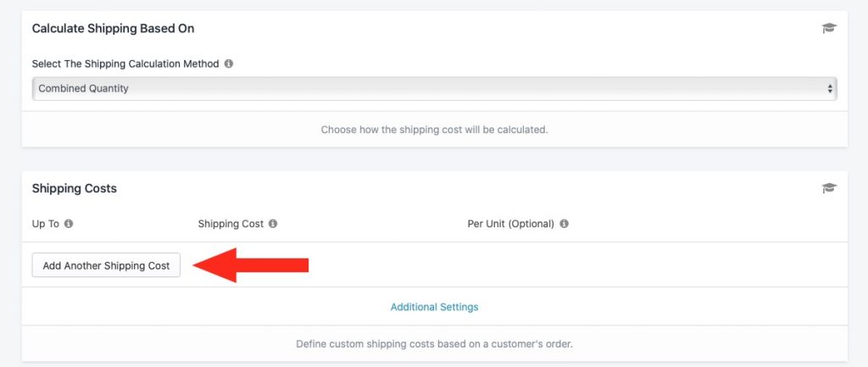Click the red arrow pointing at the button
The height and width of the screenshot is (367, 868).
(251, 265)
